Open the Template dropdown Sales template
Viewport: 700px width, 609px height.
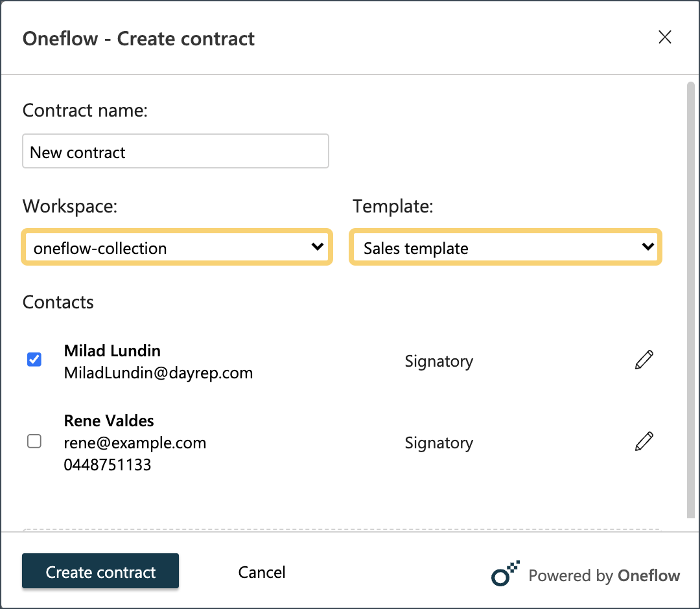pyautogui.click(x=506, y=247)
